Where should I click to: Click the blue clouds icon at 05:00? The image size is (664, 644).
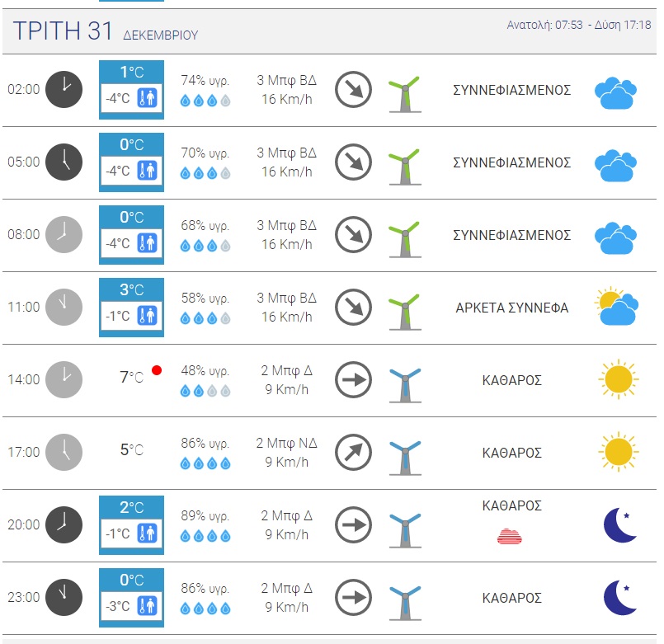click(615, 166)
